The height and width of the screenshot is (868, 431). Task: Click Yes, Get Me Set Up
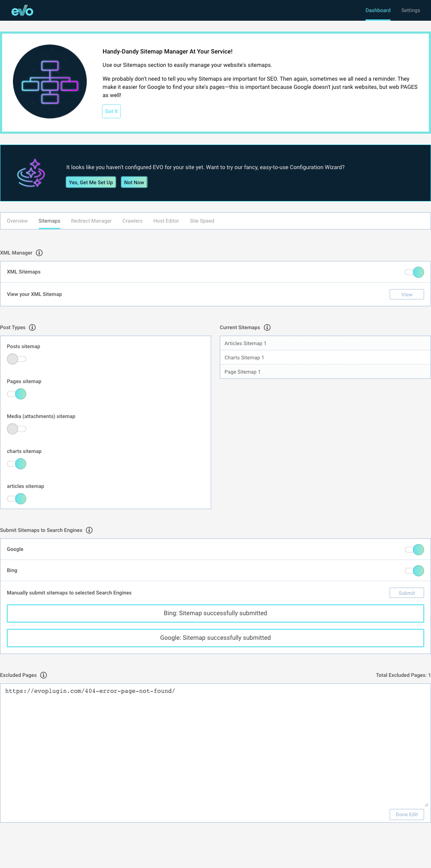pos(91,182)
